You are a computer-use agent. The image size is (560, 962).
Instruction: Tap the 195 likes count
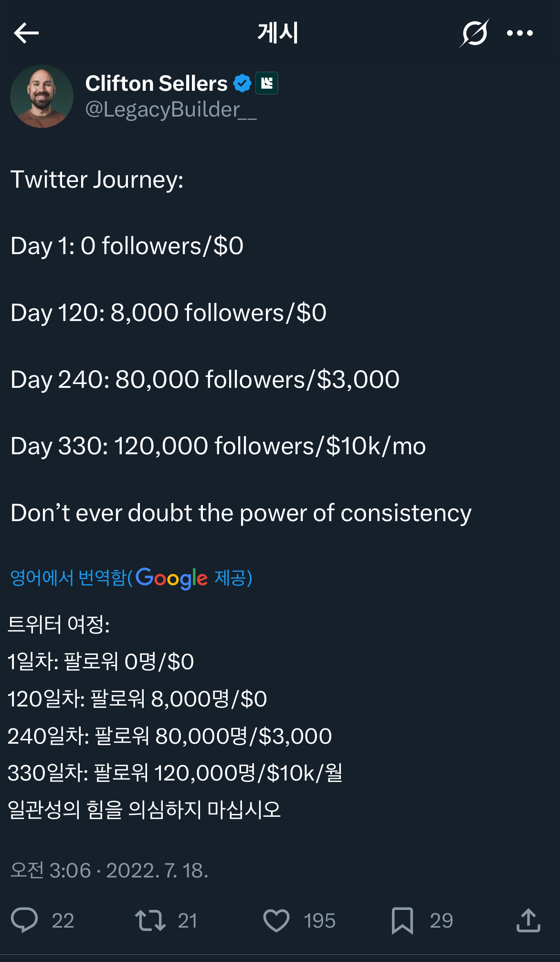(x=319, y=920)
